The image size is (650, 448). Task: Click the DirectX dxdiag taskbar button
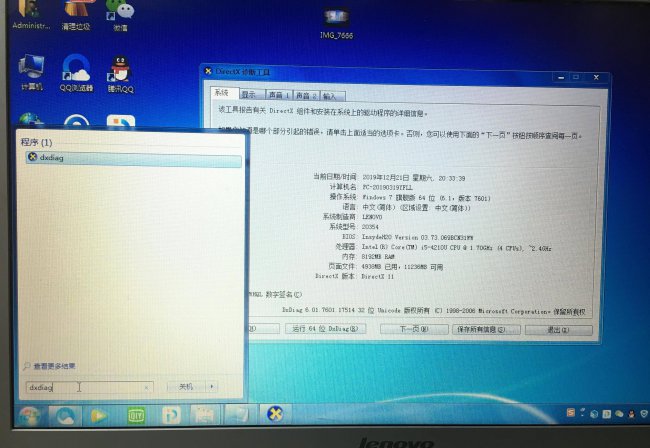tap(275, 414)
